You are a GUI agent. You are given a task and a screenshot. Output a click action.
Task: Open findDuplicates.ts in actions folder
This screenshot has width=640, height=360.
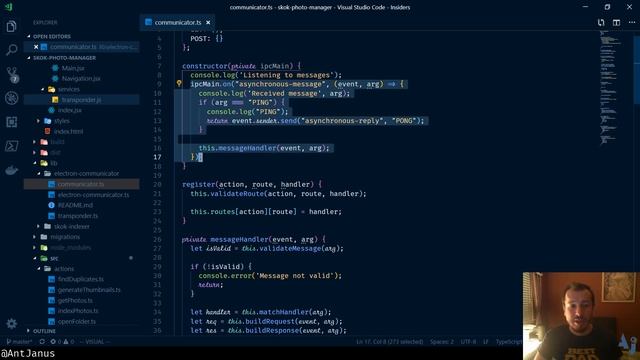pyautogui.click(x=80, y=279)
